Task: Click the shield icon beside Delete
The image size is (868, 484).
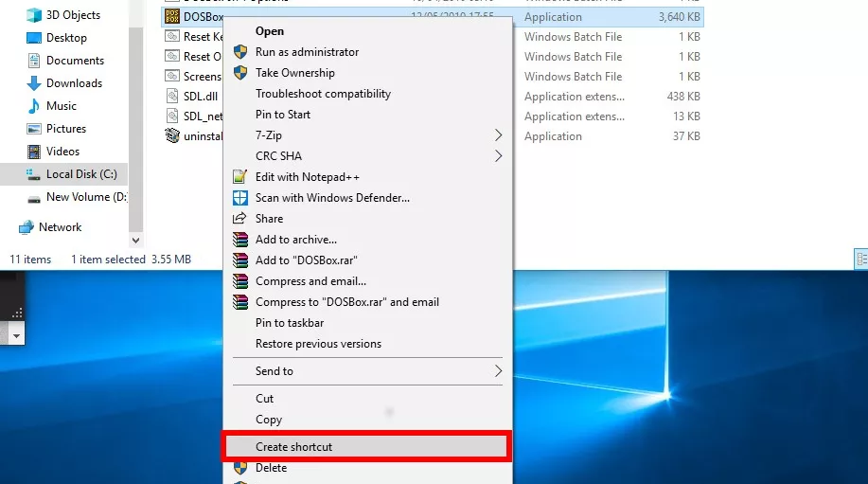Action: [x=240, y=468]
